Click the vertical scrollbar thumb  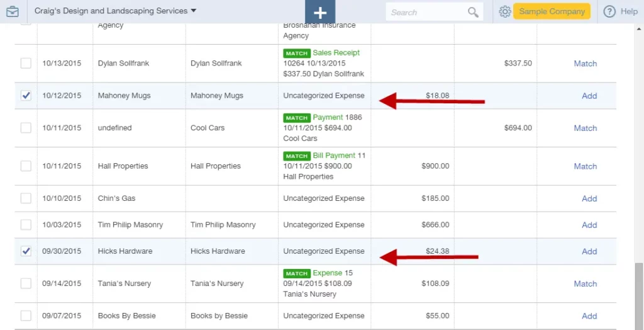[x=639, y=296]
